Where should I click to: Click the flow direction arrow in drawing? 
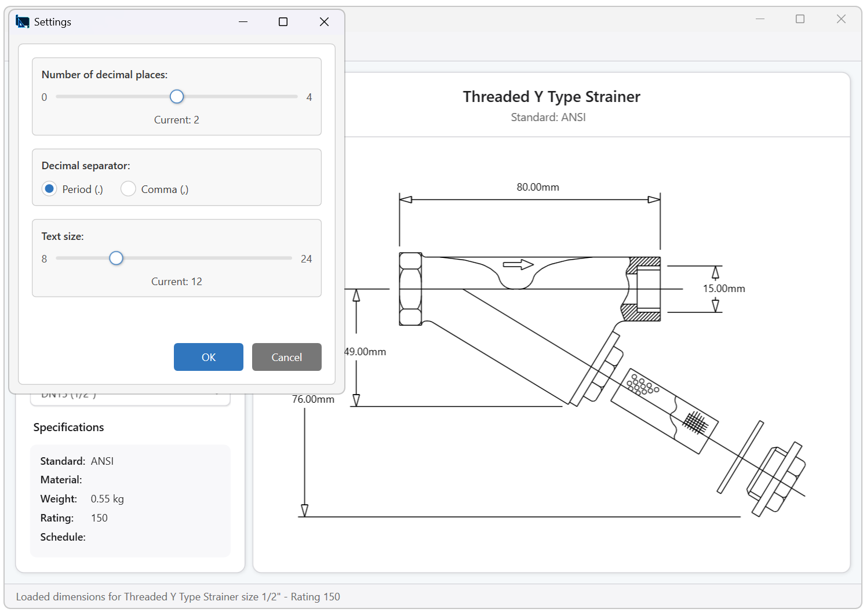coord(518,265)
